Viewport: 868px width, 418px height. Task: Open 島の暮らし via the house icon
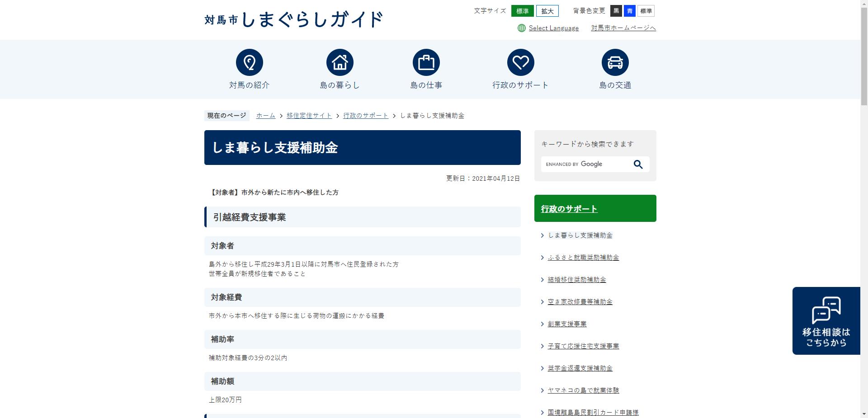pyautogui.click(x=340, y=62)
